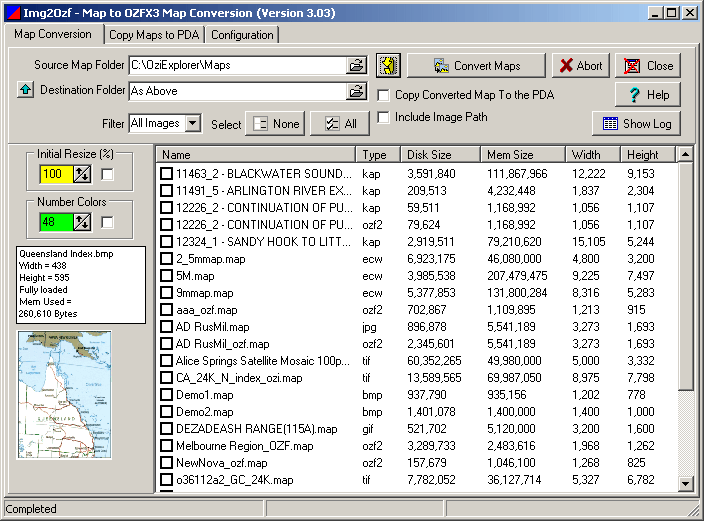Show the conversion log

coord(637,124)
